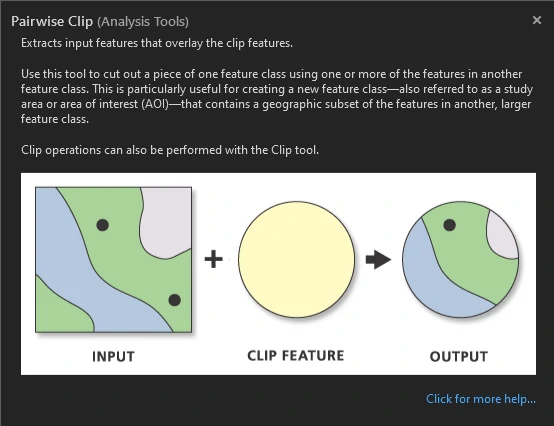Click the plus sign between INPUT and CLIP FEATURE
The image size is (554, 426).
pyautogui.click(x=214, y=259)
